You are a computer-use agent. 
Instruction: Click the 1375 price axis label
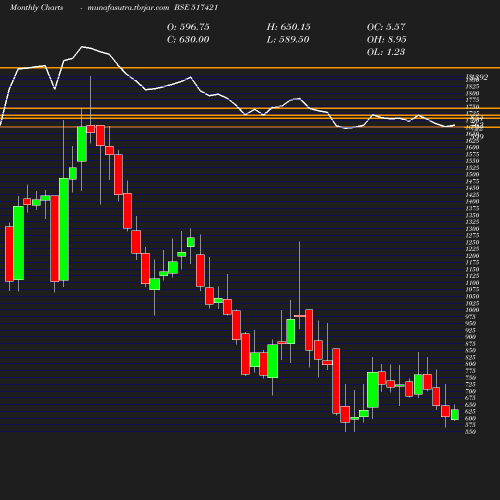[472, 208]
